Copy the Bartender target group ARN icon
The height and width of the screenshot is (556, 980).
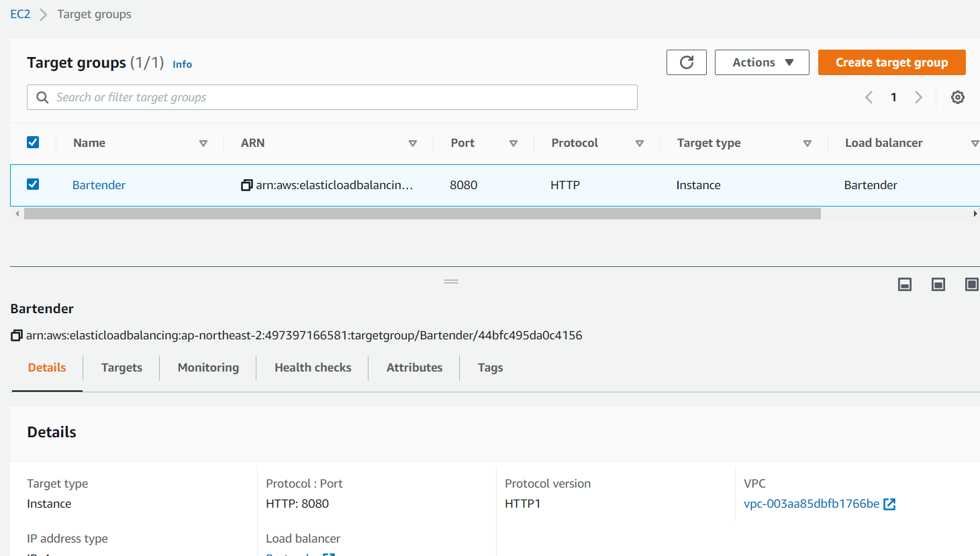click(246, 185)
